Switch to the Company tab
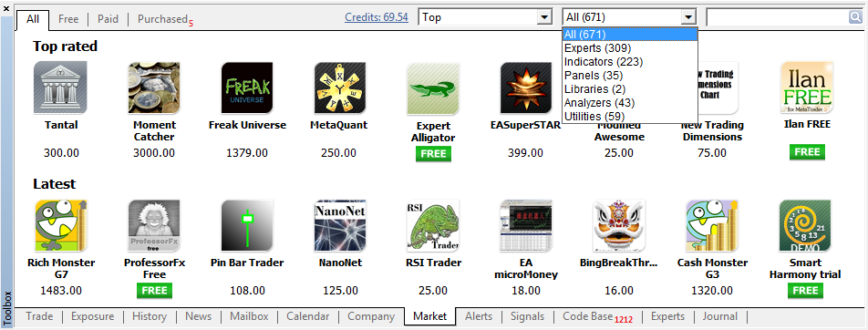This screenshot has width=868, height=330. click(x=371, y=316)
